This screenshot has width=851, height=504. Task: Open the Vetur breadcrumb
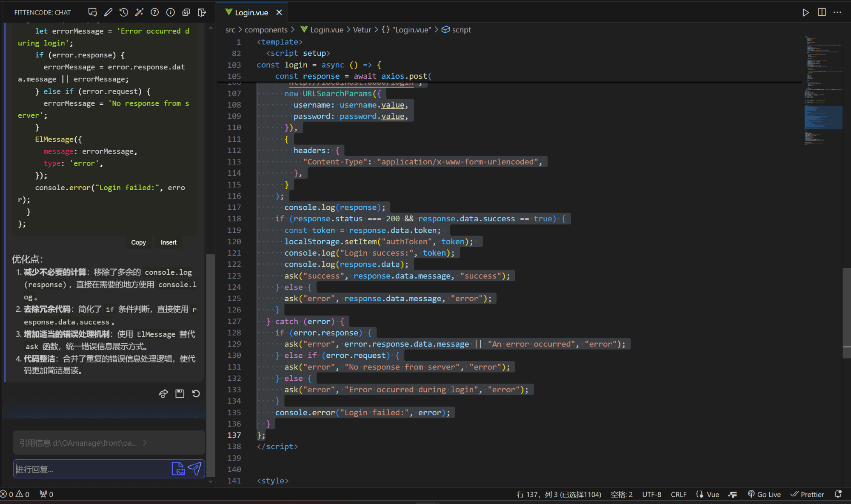coord(362,30)
